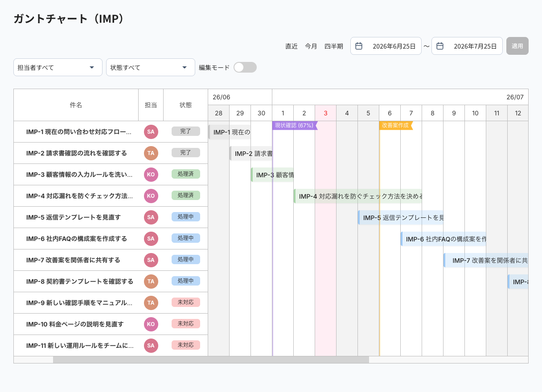Image resolution: width=542 pixels, height=392 pixels.
Task: Open the 状態すべて dropdown
Action: point(151,67)
